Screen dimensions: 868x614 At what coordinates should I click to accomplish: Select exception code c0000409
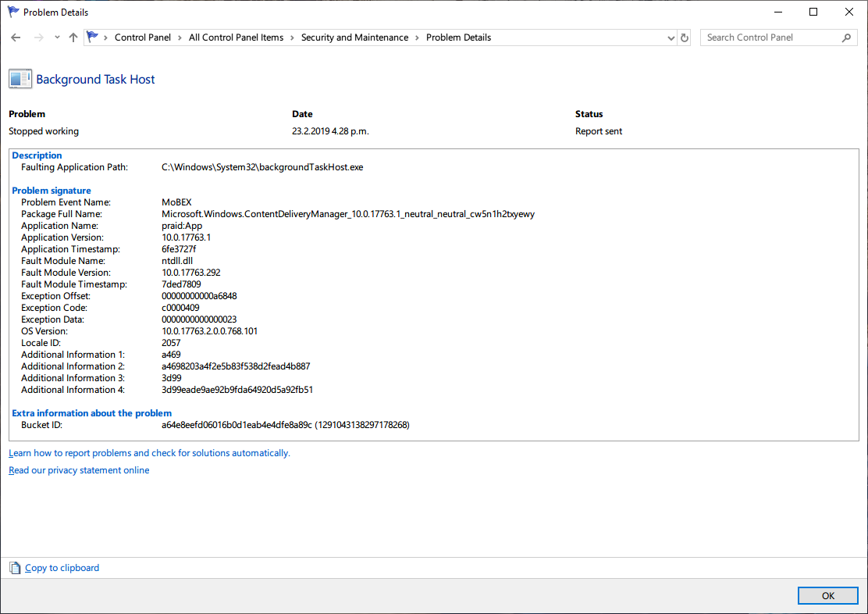[180, 308]
